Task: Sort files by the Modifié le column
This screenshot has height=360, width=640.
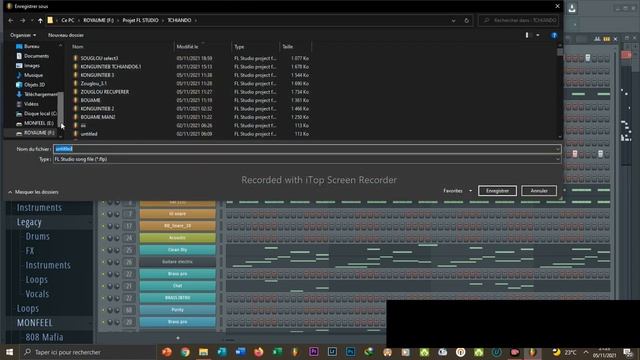Action: 187,47
